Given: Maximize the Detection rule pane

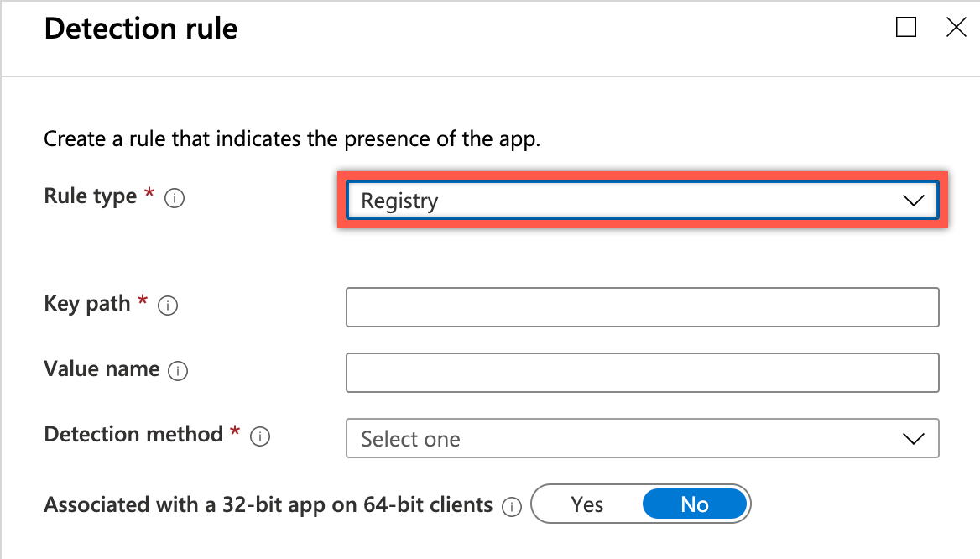Looking at the screenshot, I should point(906,27).
